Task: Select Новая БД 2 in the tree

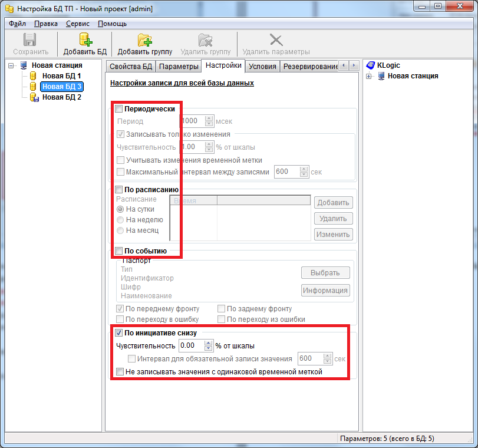Action: 61,97
